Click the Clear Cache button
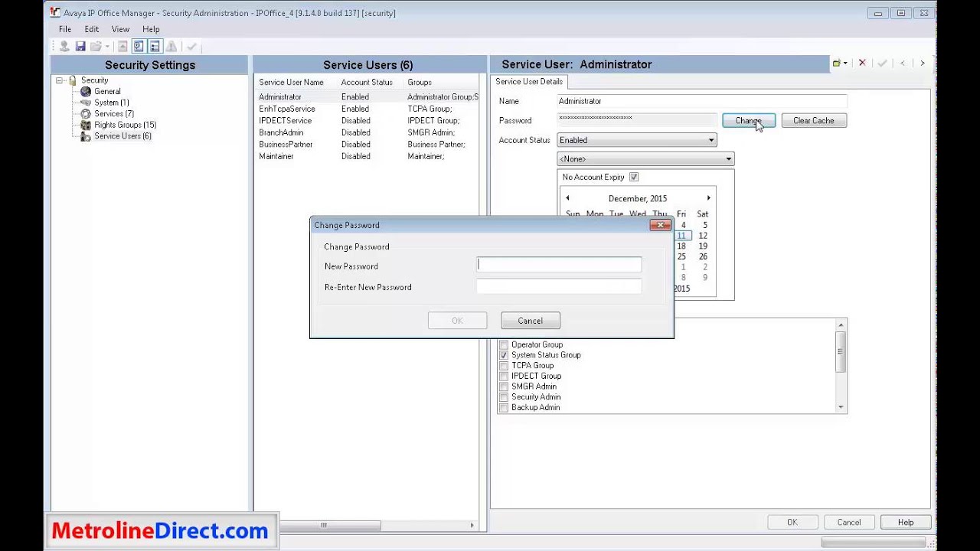This screenshot has height=551, width=980. [x=814, y=120]
